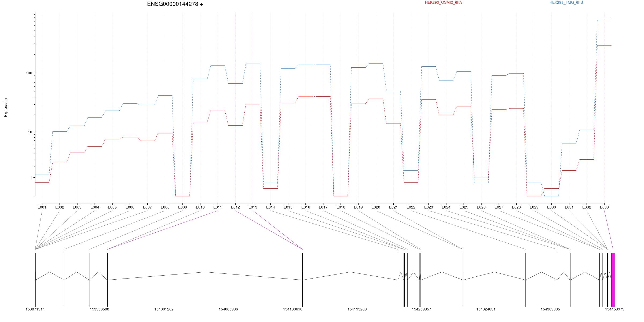Click exon label E021
Image resolution: width=644 pixels, height=322 pixels.
click(x=393, y=207)
